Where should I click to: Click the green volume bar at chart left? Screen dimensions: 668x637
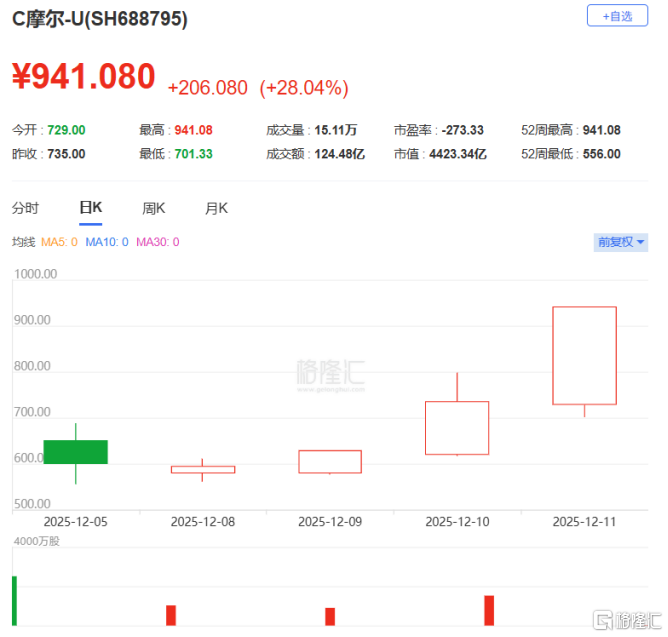click(x=15, y=601)
